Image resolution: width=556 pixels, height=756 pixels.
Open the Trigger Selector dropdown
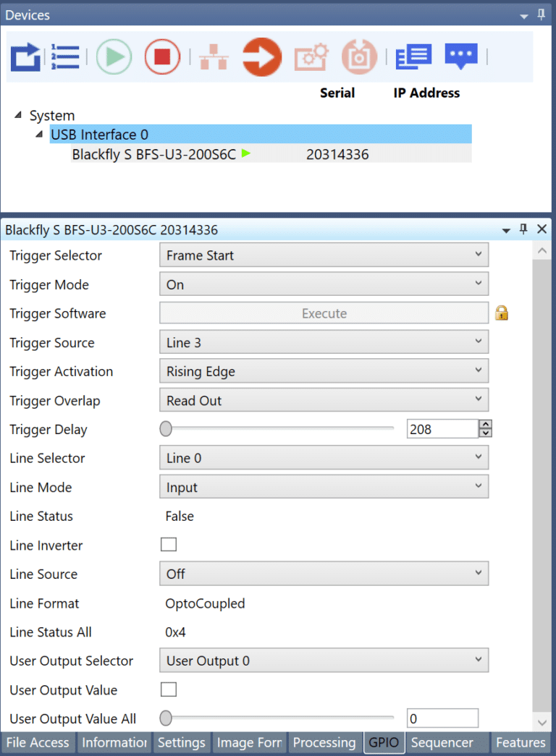click(x=324, y=255)
